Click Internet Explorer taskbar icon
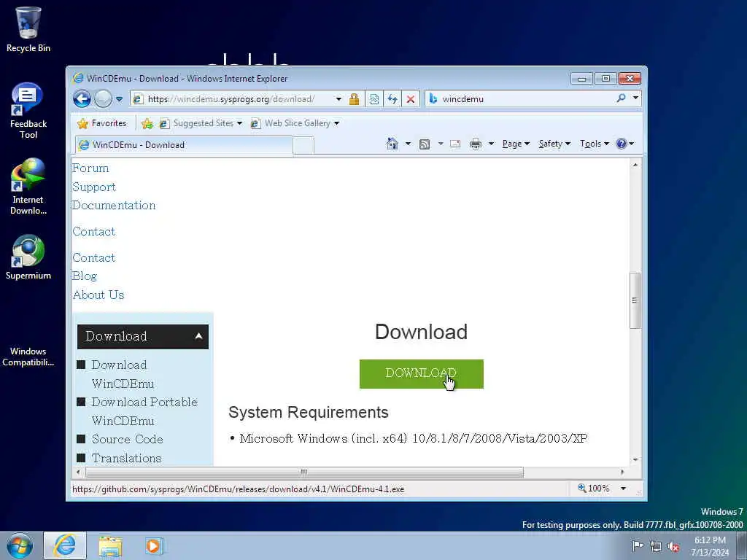 click(65, 545)
